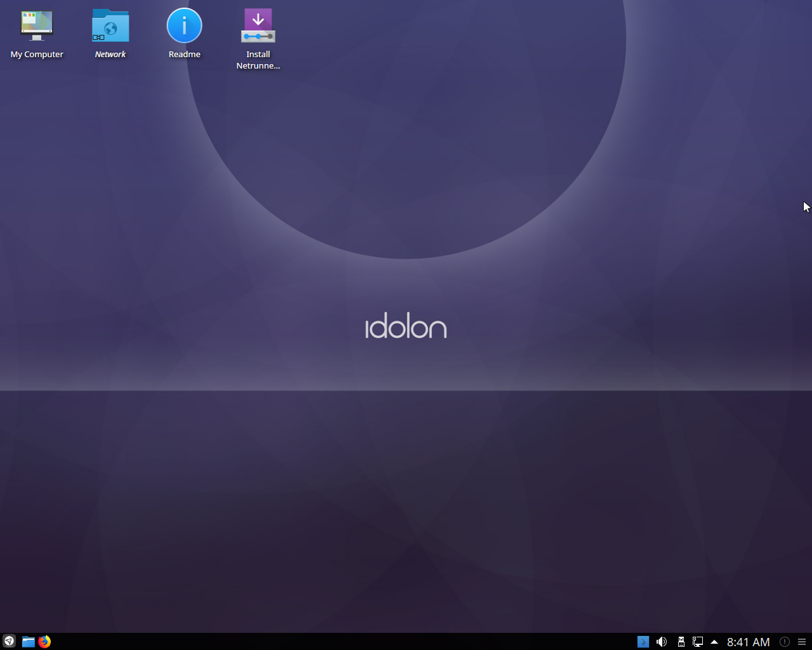Open the file manager from the taskbar
The height and width of the screenshot is (650, 812).
click(28, 642)
